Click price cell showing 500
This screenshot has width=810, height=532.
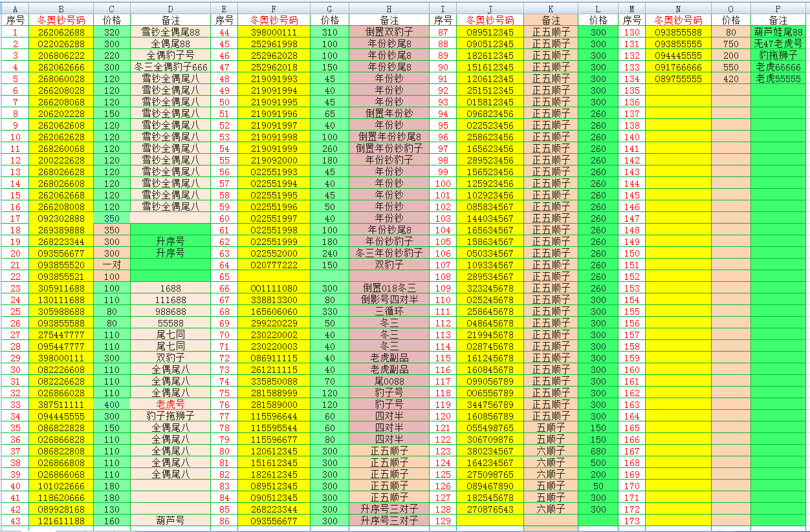point(598,463)
